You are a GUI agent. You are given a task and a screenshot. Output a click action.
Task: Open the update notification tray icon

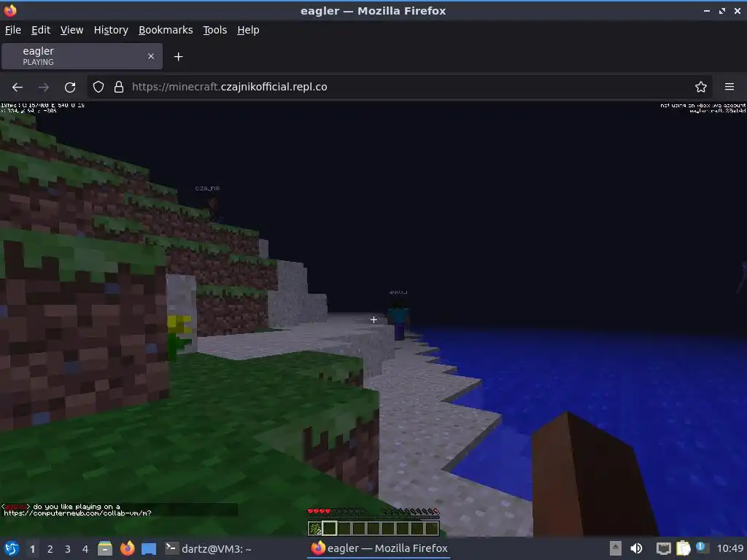pos(701,548)
